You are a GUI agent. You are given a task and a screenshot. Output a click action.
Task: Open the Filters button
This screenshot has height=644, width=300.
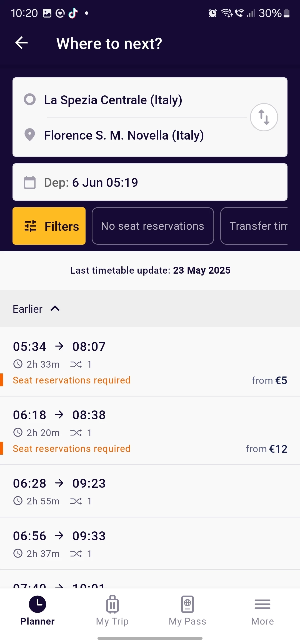click(49, 226)
